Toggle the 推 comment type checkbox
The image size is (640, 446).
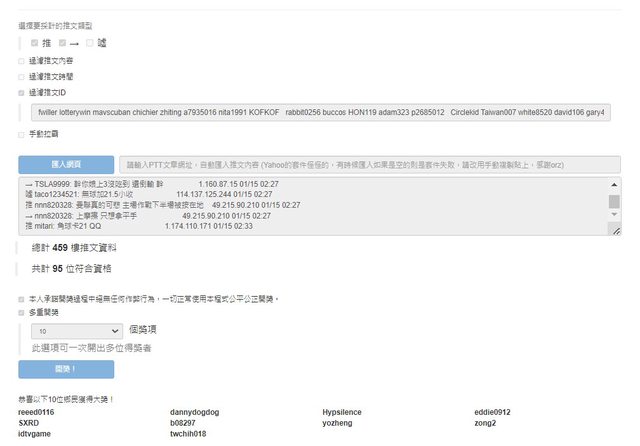35,44
